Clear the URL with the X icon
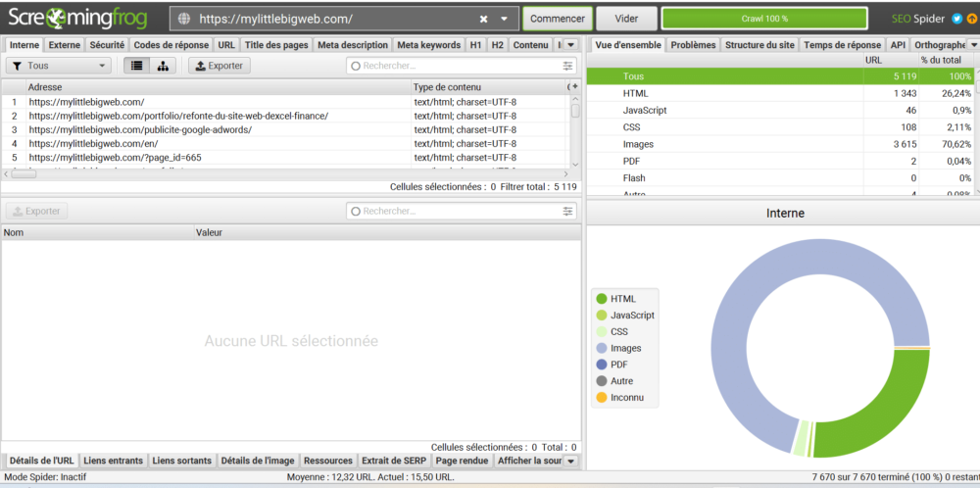Viewport: 980px width, 488px height. click(x=483, y=19)
